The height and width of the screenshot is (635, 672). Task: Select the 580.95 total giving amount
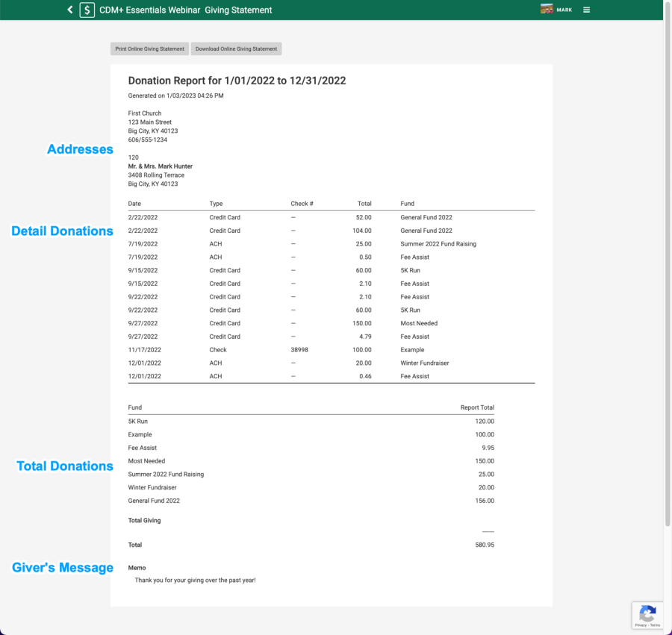tap(484, 545)
